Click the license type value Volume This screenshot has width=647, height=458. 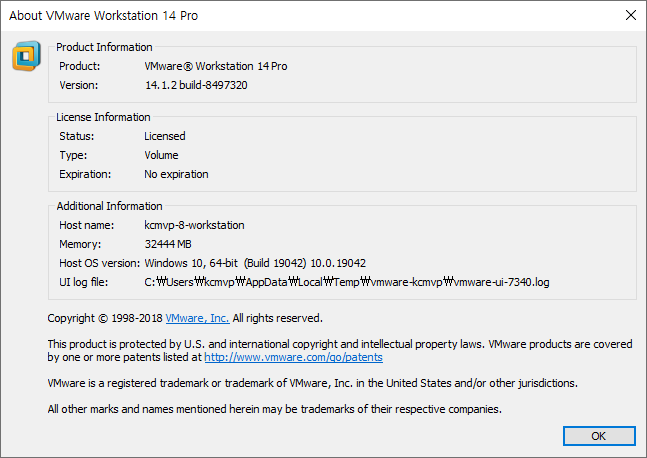pos(161,155)
